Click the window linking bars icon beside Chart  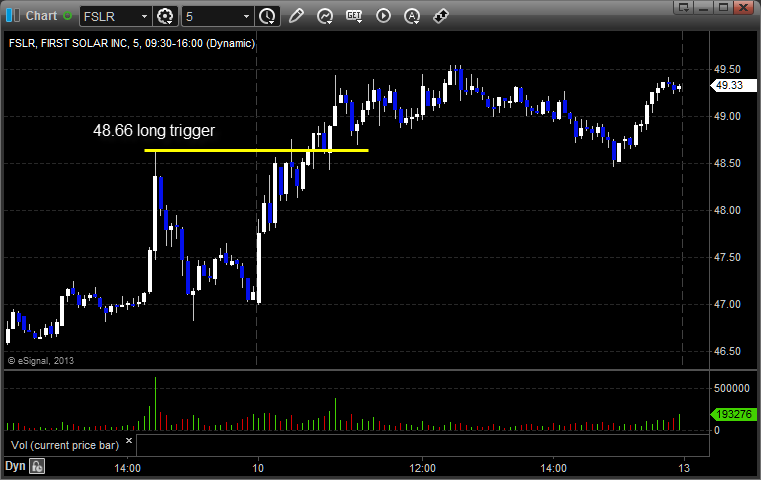pos(13,16)
